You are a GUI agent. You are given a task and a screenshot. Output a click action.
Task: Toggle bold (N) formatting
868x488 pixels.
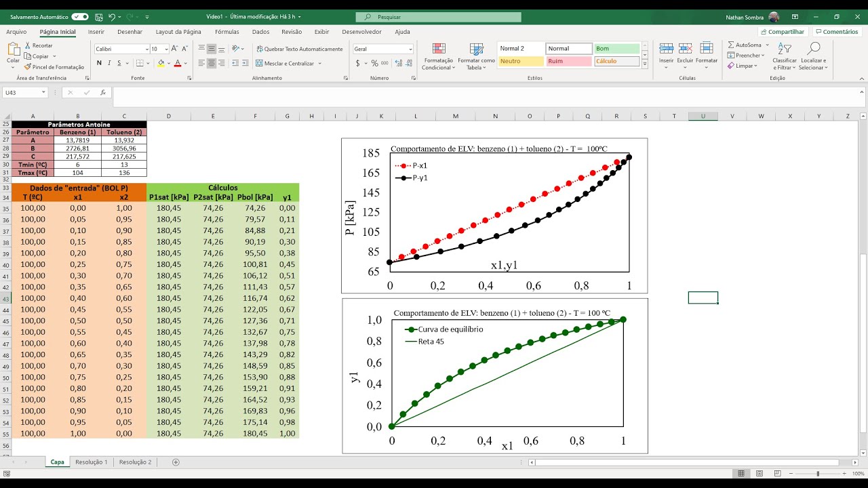(x=99, y=63)
